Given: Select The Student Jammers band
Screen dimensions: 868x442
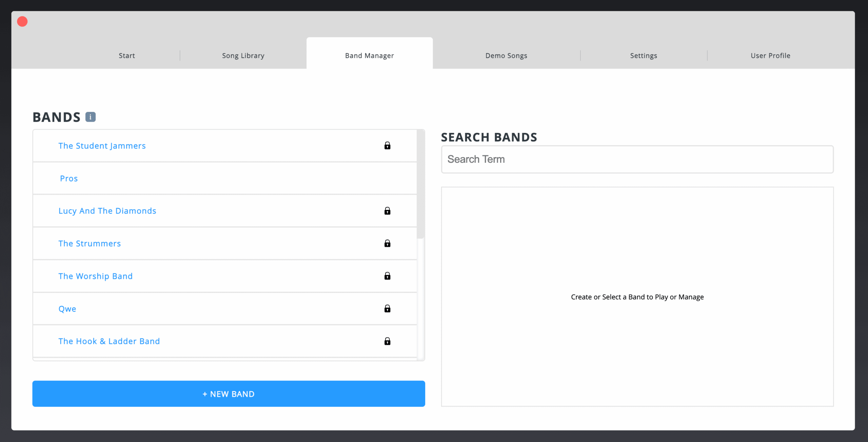Looking at the screenshot, I should [x=102, y=146].
